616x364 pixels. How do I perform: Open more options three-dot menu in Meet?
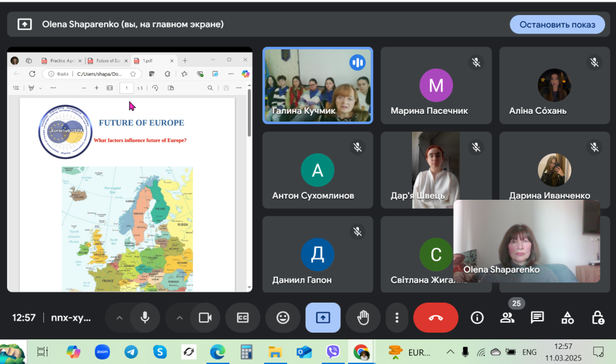397,318
